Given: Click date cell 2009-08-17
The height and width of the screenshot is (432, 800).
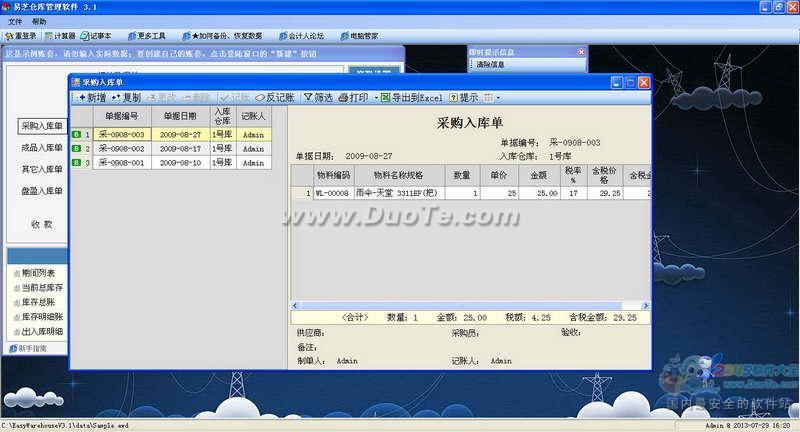Looking at the screenshot, I should (x=180, y=148).
